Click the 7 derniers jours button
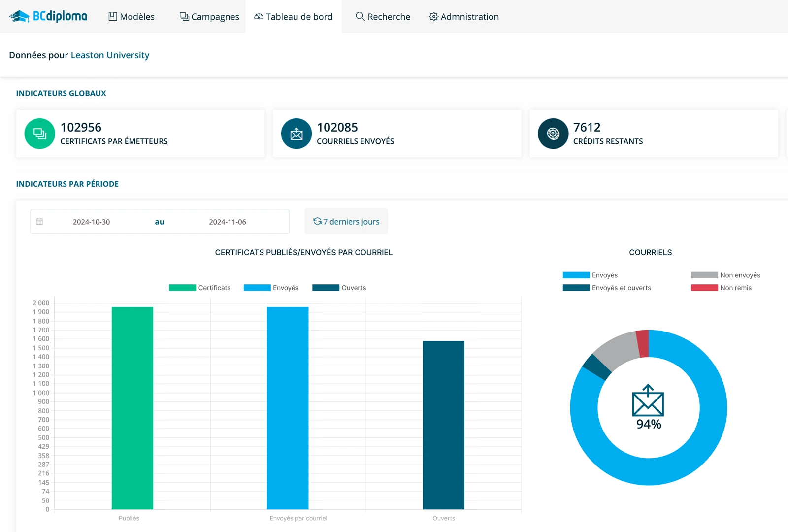This screenshot has height=532, width=788. coord(346,221)
